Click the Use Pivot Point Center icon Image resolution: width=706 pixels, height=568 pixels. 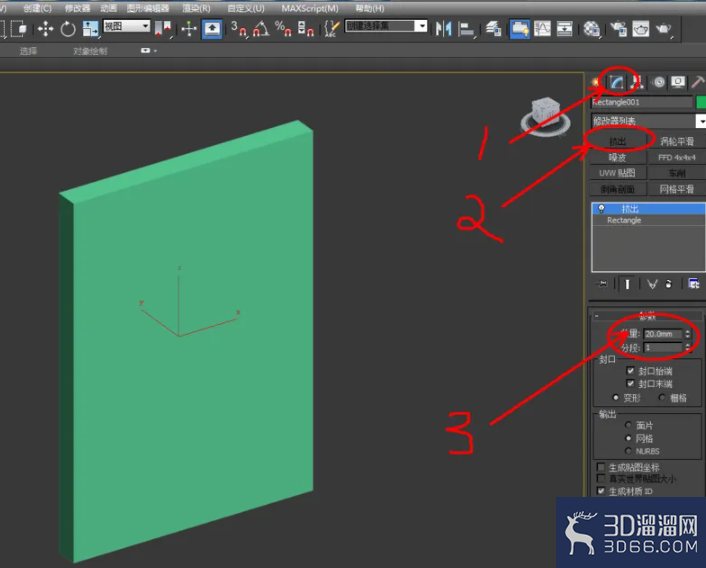coord(163,29)
